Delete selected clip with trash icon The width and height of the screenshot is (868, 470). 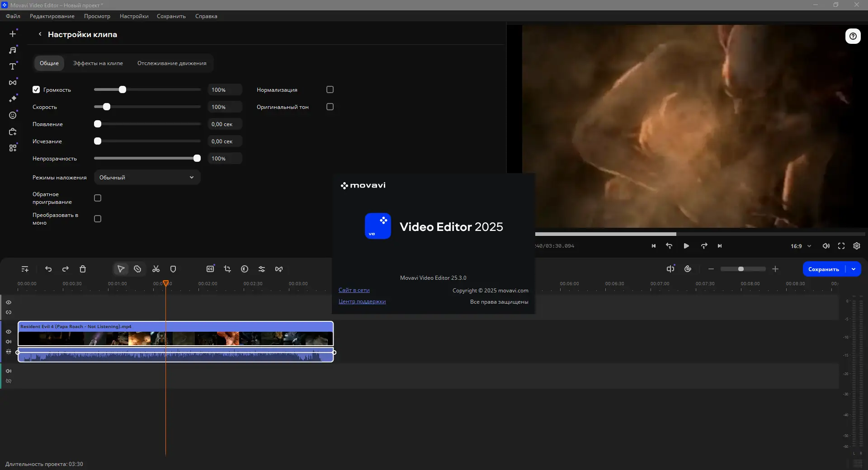[83, 269]
